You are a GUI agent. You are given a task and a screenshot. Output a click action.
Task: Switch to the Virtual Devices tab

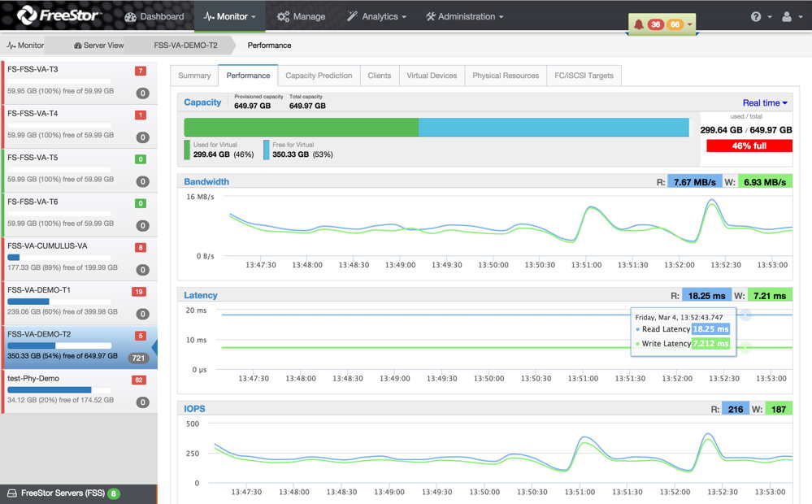click(432, 76)
